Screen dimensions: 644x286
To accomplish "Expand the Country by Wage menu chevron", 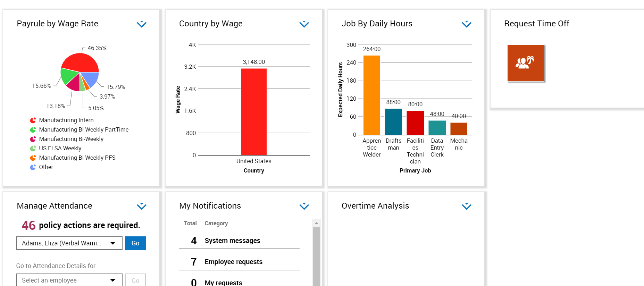I will [x=304, y=24].
